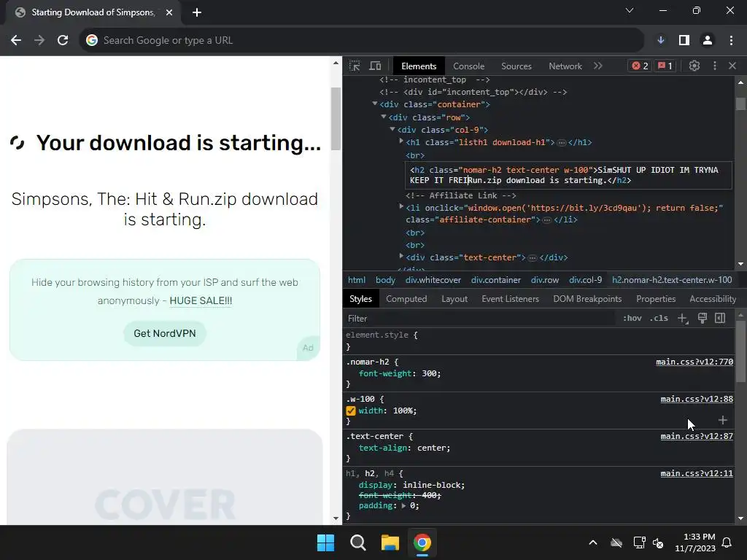Open Chrome profile avatar

pos(708,41)
